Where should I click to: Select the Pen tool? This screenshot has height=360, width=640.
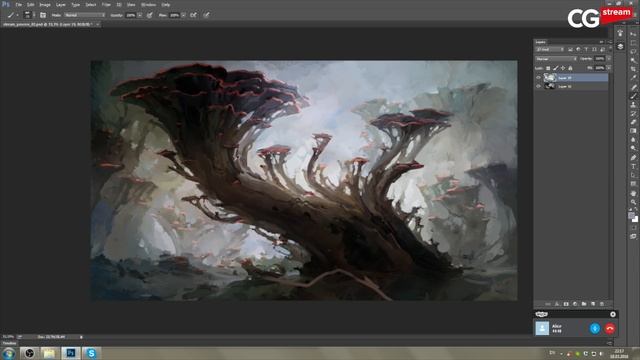(633, 158)
